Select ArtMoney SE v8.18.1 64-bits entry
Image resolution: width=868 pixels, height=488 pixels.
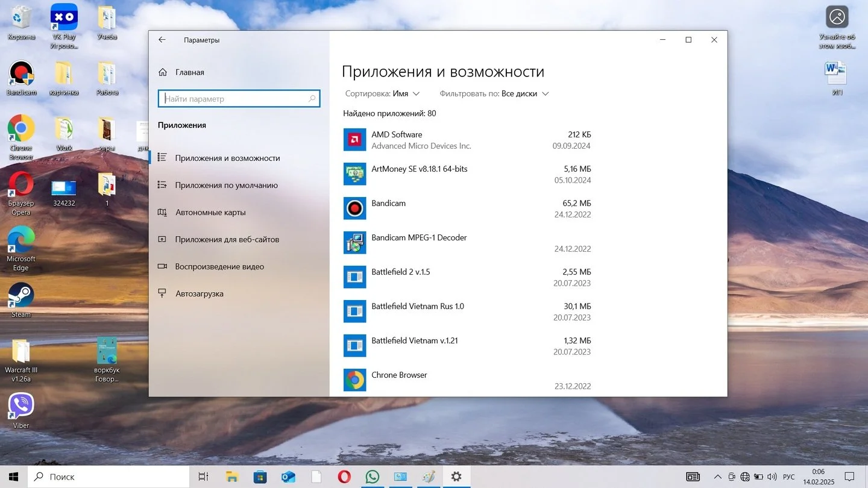[420, 169]
